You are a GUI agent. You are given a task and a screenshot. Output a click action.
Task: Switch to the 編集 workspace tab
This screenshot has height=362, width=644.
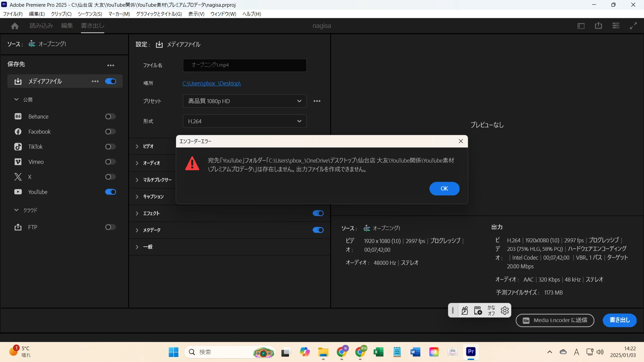point(67,26)
